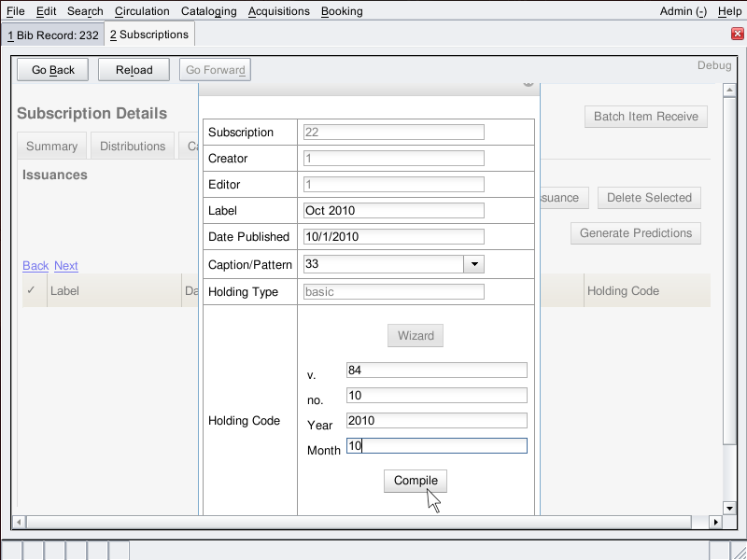Open the Cataloging menu

[209, 11]
